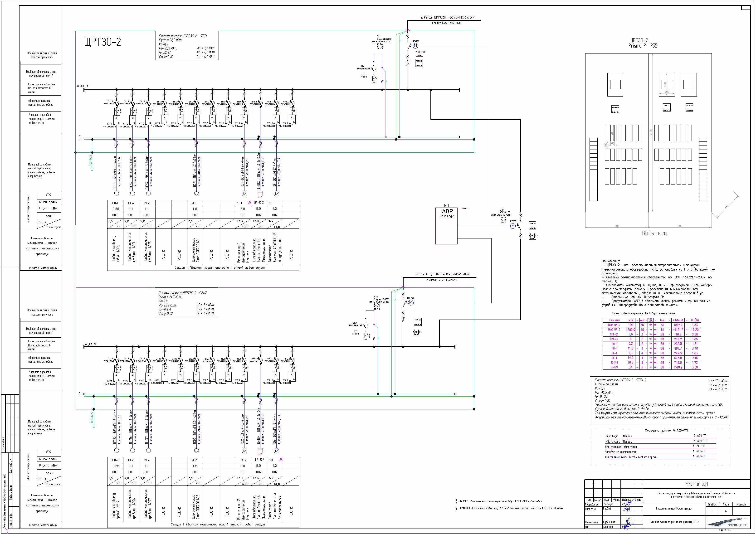Image resolution: width=756 pixels, height=534 pixels.
Task: Click the large ЩРТЗО-2 panel title
Action: (103, 42)
